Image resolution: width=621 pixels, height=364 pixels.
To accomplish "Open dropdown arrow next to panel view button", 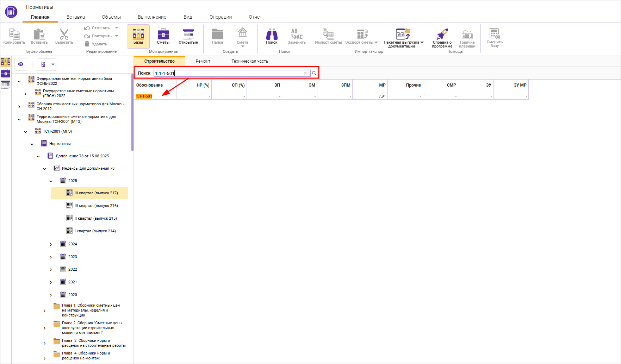I will pyautogui.click(x=53, y=64).
